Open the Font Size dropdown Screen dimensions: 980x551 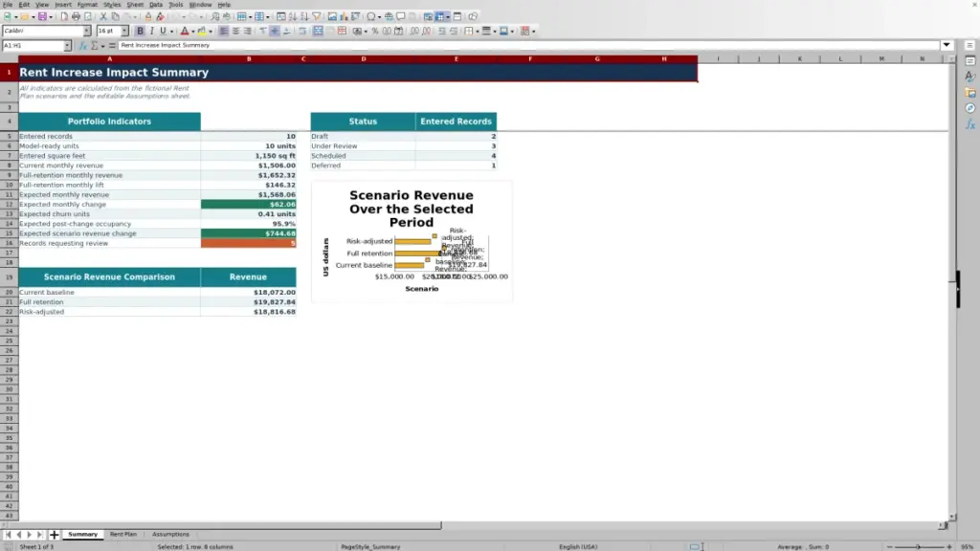124,31
